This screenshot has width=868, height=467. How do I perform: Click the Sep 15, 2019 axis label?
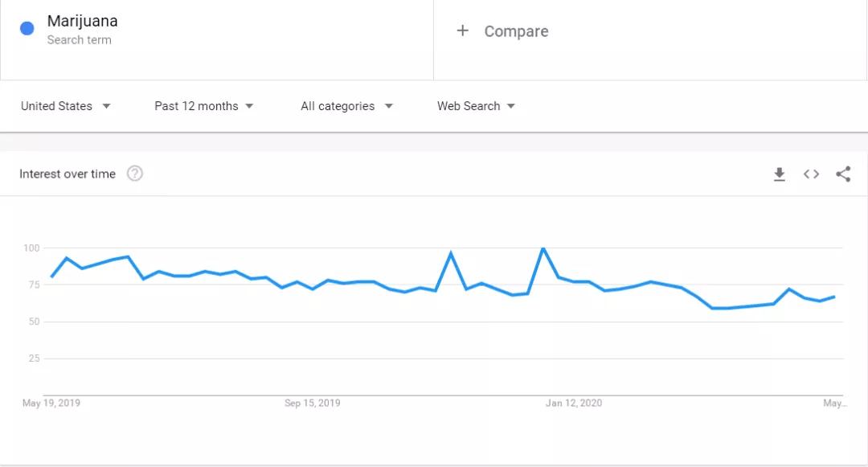(313, 403)
